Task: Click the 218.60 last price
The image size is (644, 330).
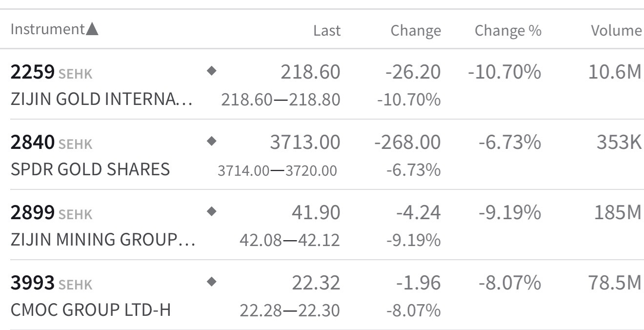Action: pos(310,72)
